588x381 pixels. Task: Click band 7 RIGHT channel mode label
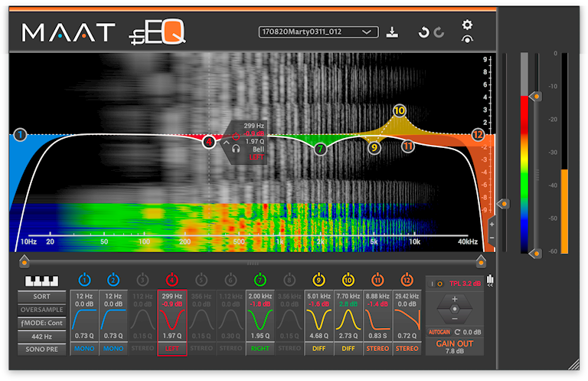262,349
